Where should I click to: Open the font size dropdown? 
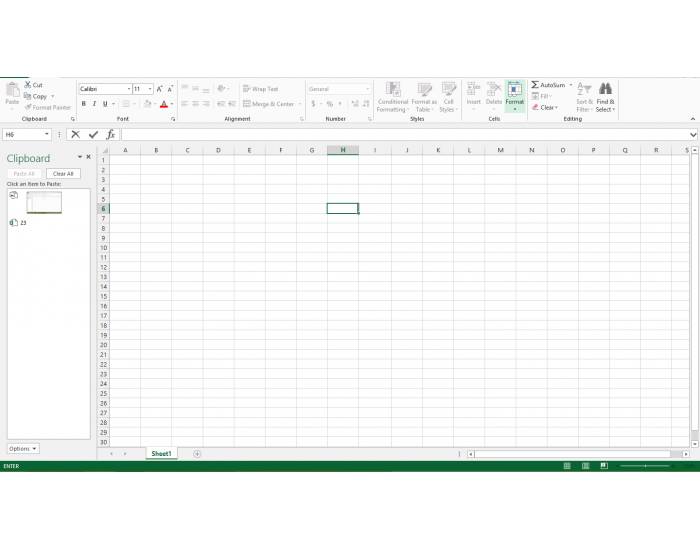coord(150,89)
